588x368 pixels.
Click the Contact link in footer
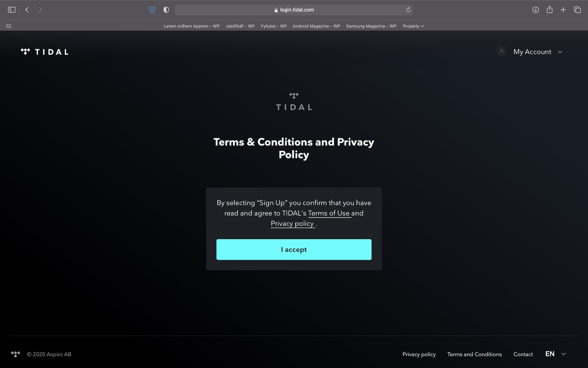523,354
